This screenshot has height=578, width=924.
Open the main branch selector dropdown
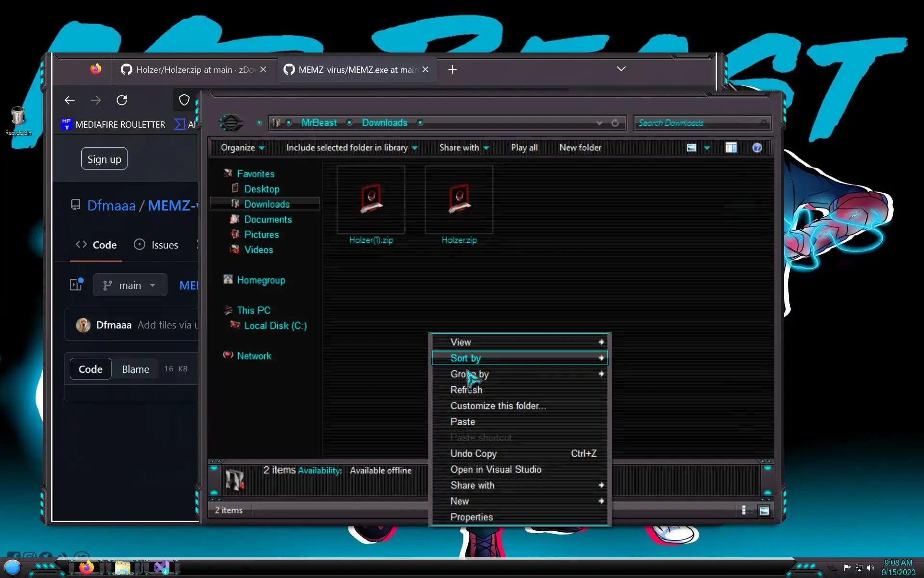130,285
